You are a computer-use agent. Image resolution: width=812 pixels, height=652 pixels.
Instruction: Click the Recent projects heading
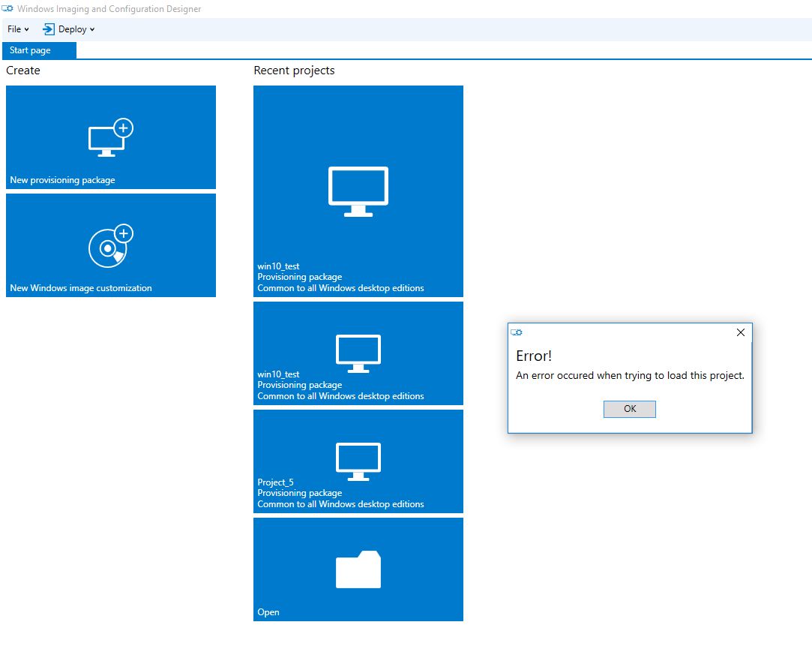coord(294,71)
